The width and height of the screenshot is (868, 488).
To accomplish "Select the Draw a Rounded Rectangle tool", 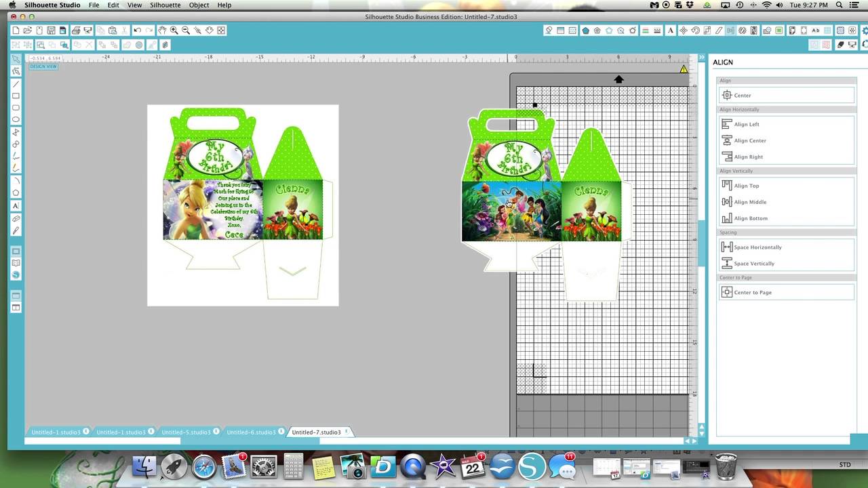I will point(16,108).
